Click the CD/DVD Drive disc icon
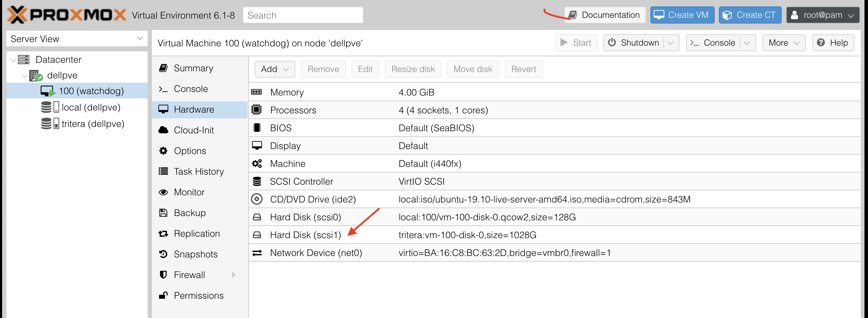This screenshot has height=318, width=868. click(x=257, y=199)
